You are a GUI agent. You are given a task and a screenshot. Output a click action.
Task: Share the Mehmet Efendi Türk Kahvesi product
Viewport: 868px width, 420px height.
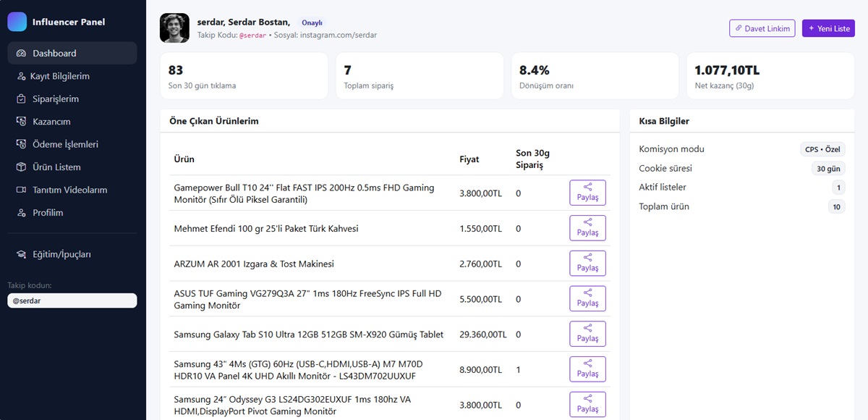(x=587, y=228)
